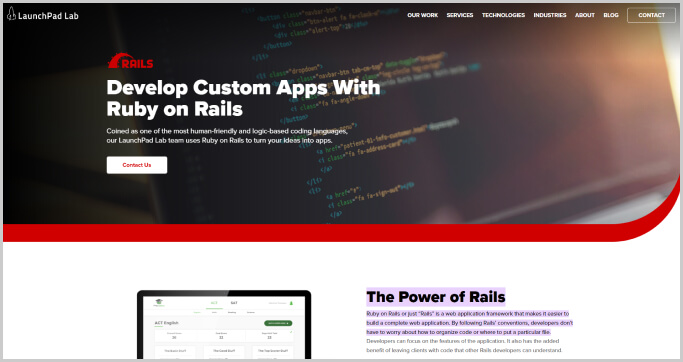Click the white Contact Us button

click(x=137, y=165)
